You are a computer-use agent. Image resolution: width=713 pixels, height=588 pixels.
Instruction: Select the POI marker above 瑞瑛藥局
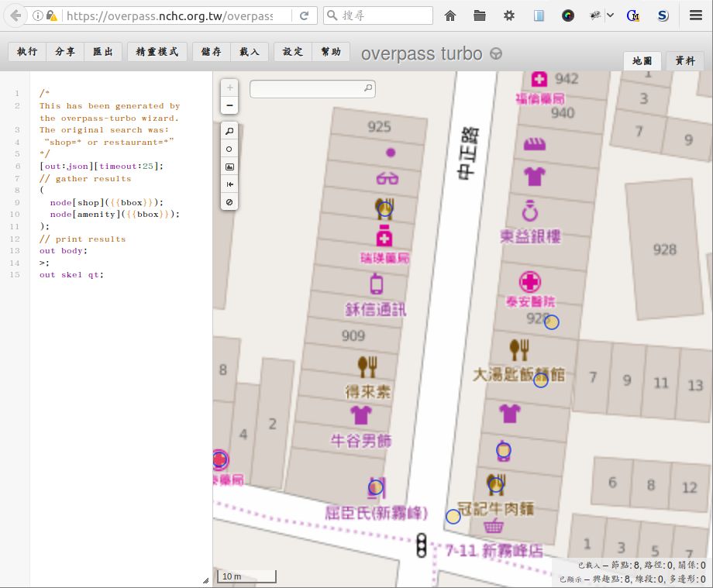pos(385,209)
